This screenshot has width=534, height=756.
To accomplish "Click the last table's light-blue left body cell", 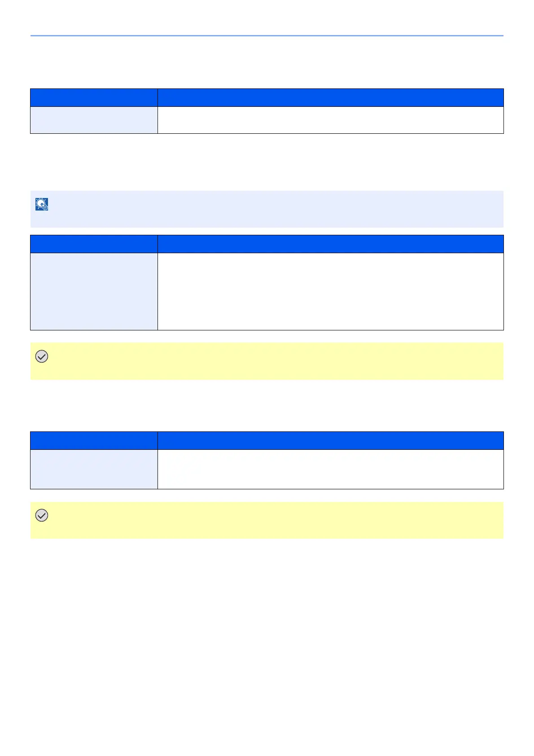I will pos(94,469).
